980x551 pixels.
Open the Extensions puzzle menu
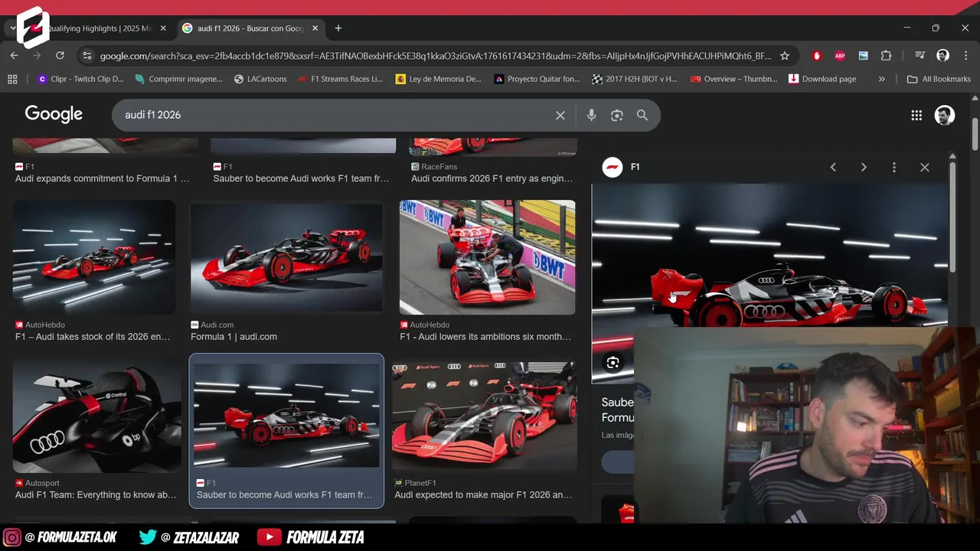point(886,56)
